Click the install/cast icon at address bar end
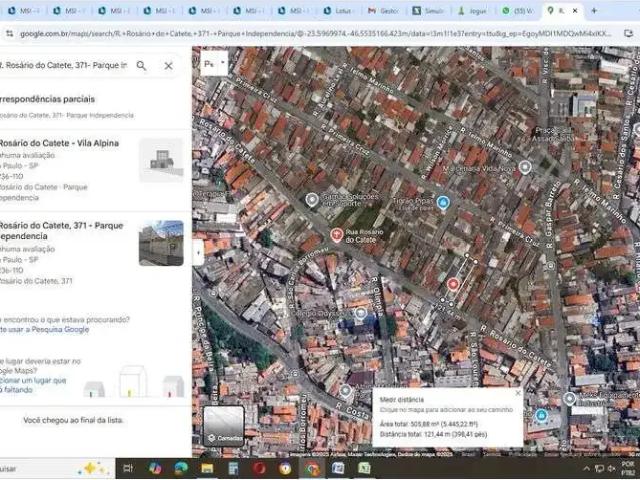 coord(628,34)
